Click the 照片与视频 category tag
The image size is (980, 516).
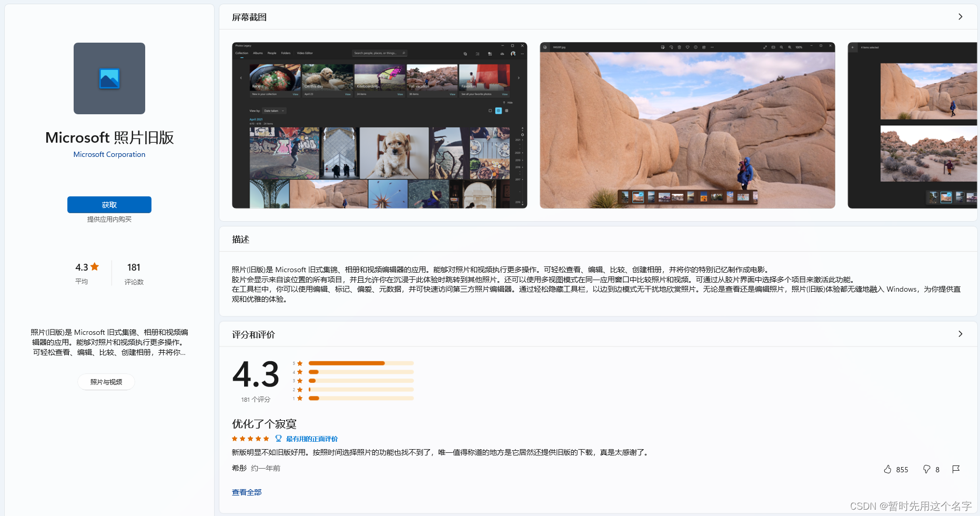[106, 382]
